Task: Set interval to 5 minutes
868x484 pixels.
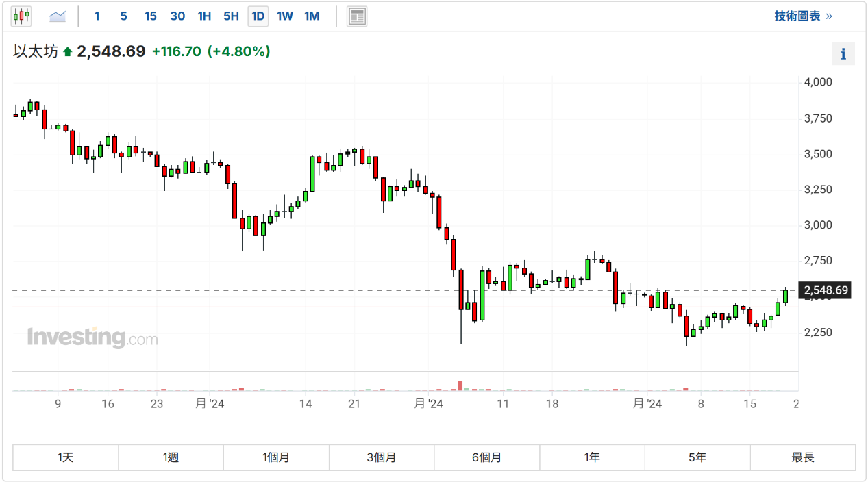Action: tap(123, 16)
